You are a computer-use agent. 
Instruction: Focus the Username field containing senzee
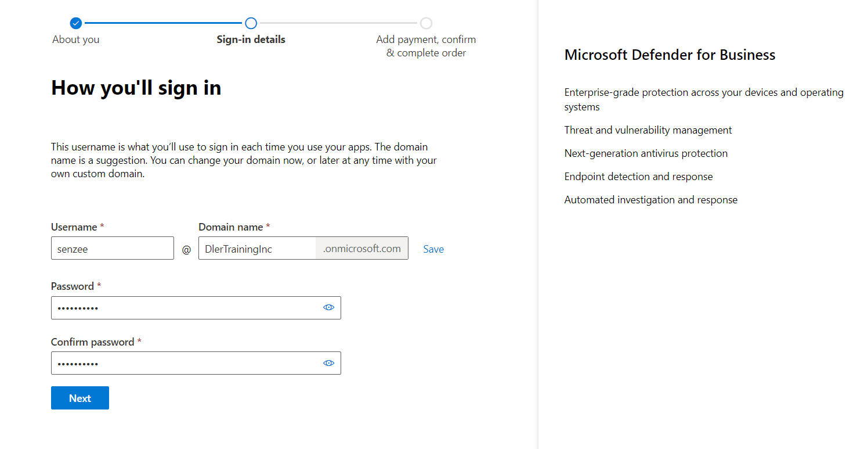(x=112, y=249)
